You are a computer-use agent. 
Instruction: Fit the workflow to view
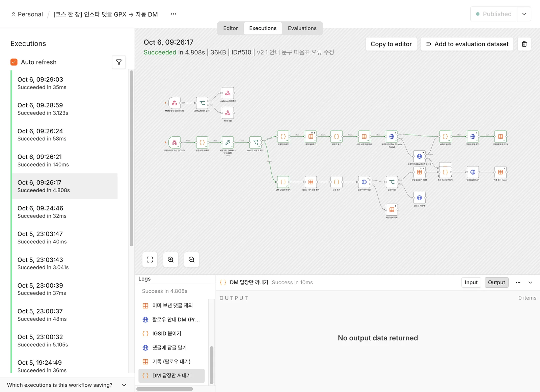pos(150,260)
